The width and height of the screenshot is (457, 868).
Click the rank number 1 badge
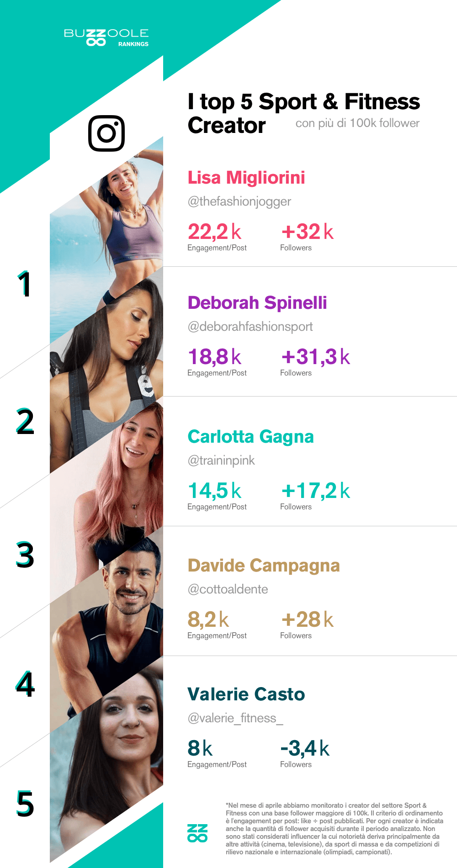tap(24, 284)
